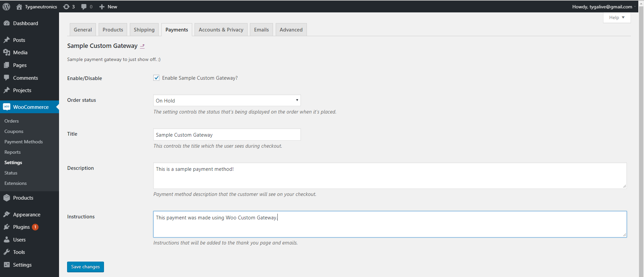The height and width of the screenshot is (277, 644).
Task: Click the Save changes button
Action: (x=86, y=267)
